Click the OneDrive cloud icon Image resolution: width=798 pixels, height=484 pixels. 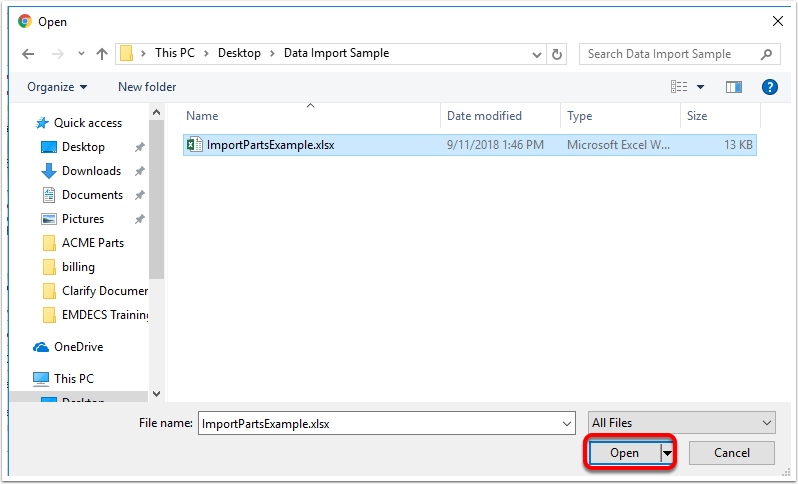[x=41, y=347]
